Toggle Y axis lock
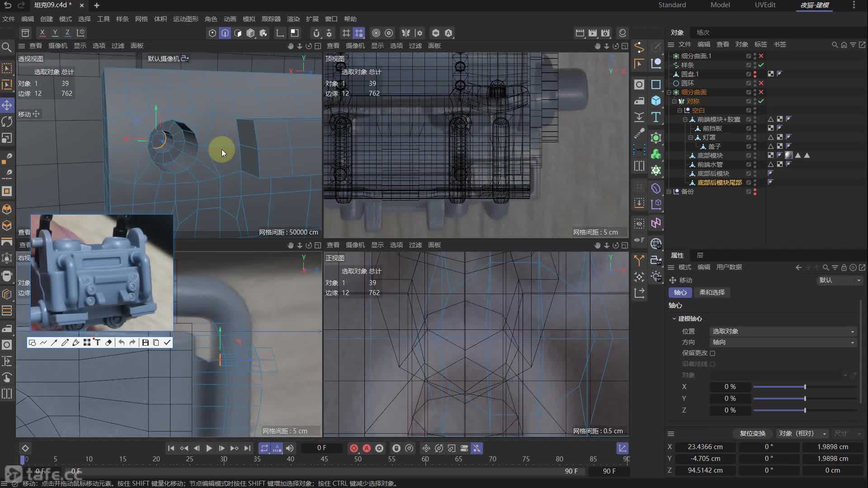The width and height of the screenshot is (868, 488). click(55, 33)
